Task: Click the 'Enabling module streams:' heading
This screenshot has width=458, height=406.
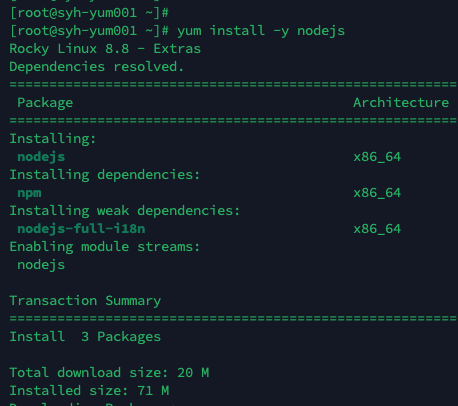Action: pos(105,247)
